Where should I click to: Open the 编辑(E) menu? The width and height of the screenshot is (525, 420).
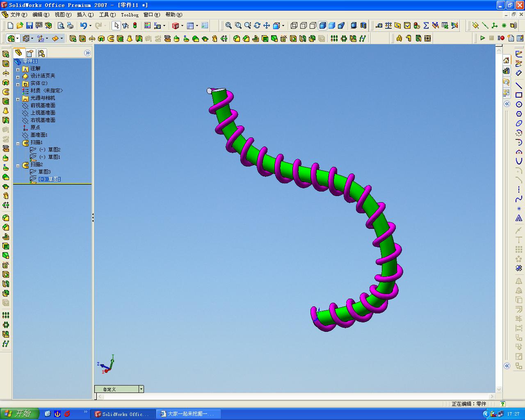point(41,15)
